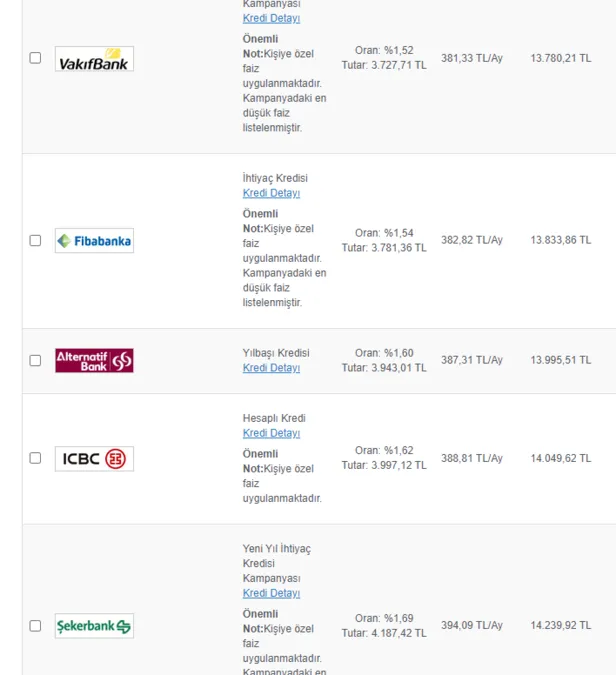Click the Fibabanka logo
Image resolution: width=616 pixels, height=675 pixels.
(94, 241)
